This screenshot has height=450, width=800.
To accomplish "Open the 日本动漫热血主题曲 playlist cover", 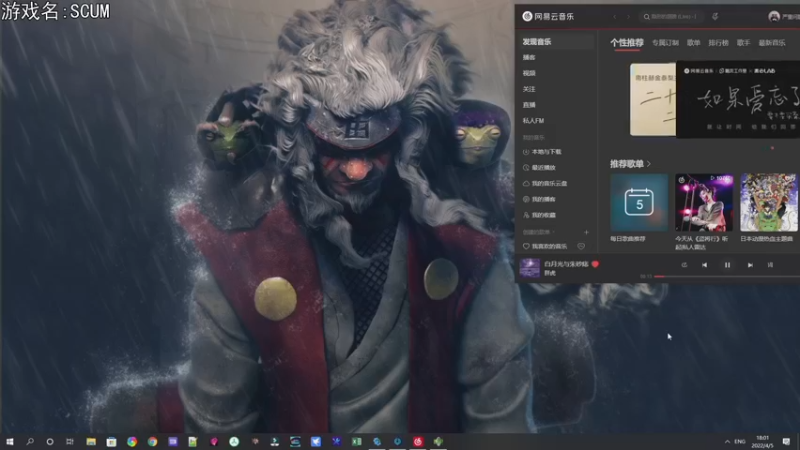I will (x=769, y=203).
